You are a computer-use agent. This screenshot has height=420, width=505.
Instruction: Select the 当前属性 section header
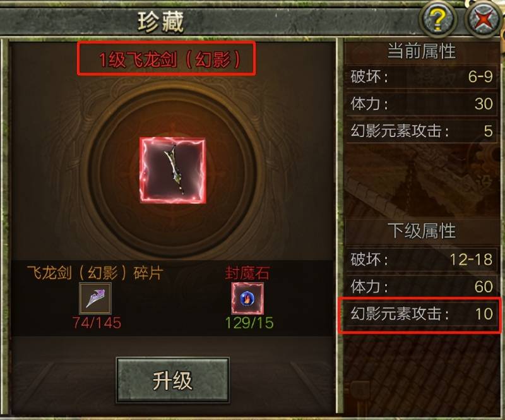(x=421, y=51)
